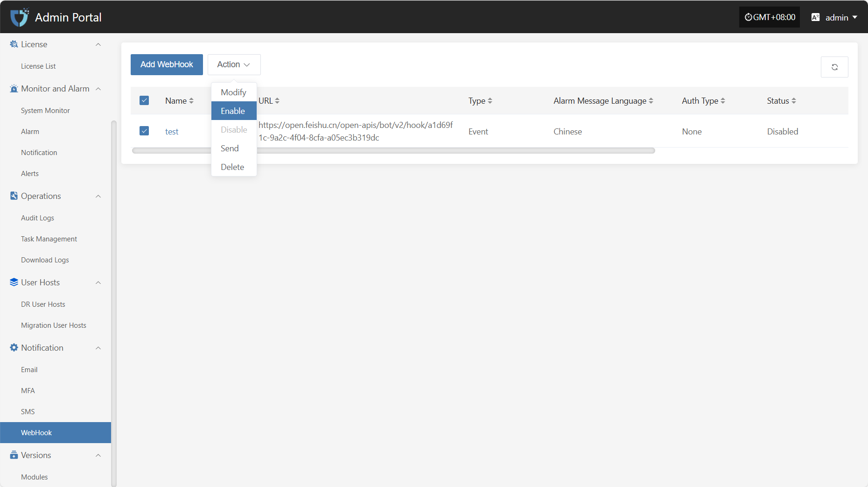This screenshot has height=487, width=868.
Task: Collapse the Monitor and Alarm section
Action: pyautogui.click(x=98, y=89)
